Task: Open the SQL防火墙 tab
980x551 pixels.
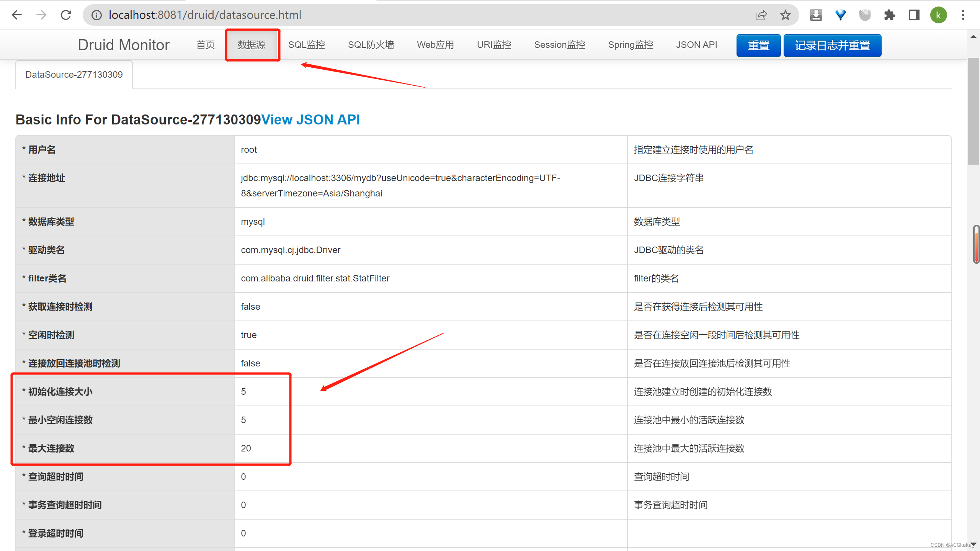Action: (371, 45)
